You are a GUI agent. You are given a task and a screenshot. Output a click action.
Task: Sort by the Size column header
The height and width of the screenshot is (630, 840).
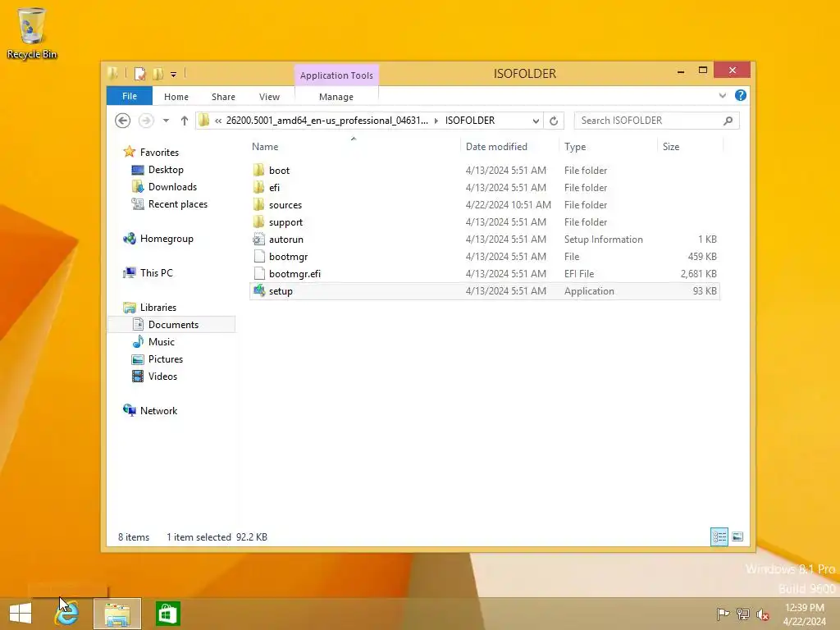(671, 147)
